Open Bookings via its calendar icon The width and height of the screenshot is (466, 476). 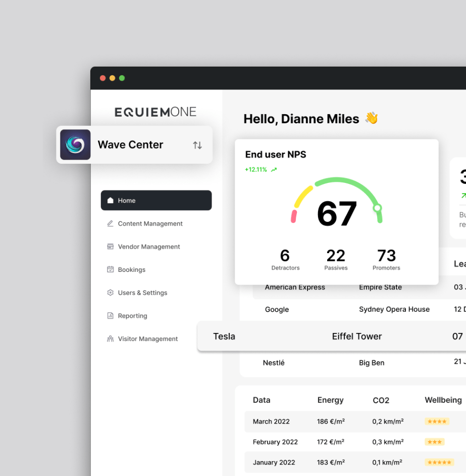click(x=110, y=269)
